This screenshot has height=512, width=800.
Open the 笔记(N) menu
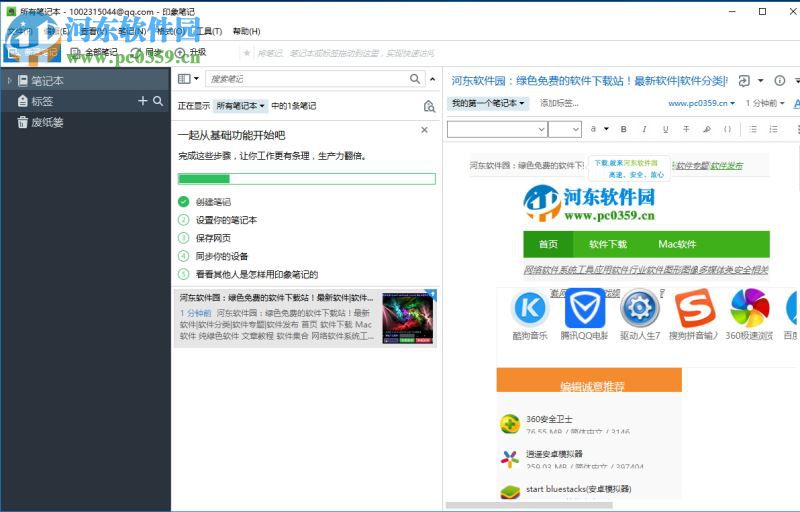coord(132,31)
